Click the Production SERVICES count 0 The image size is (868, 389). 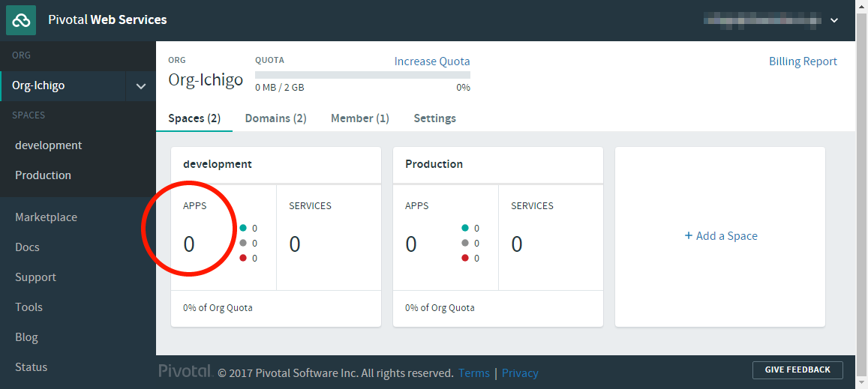tap(516, 244)
